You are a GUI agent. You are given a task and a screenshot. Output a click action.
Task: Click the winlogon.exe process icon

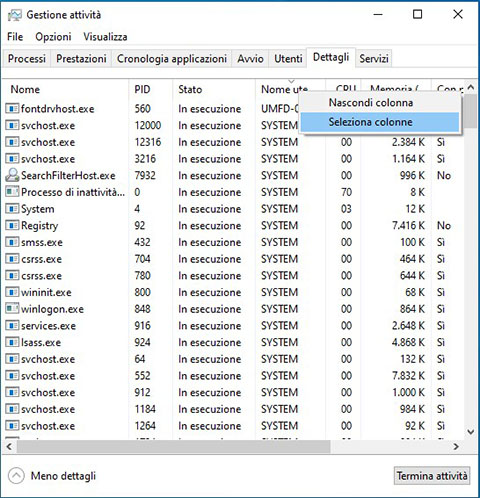coord(12,309)
